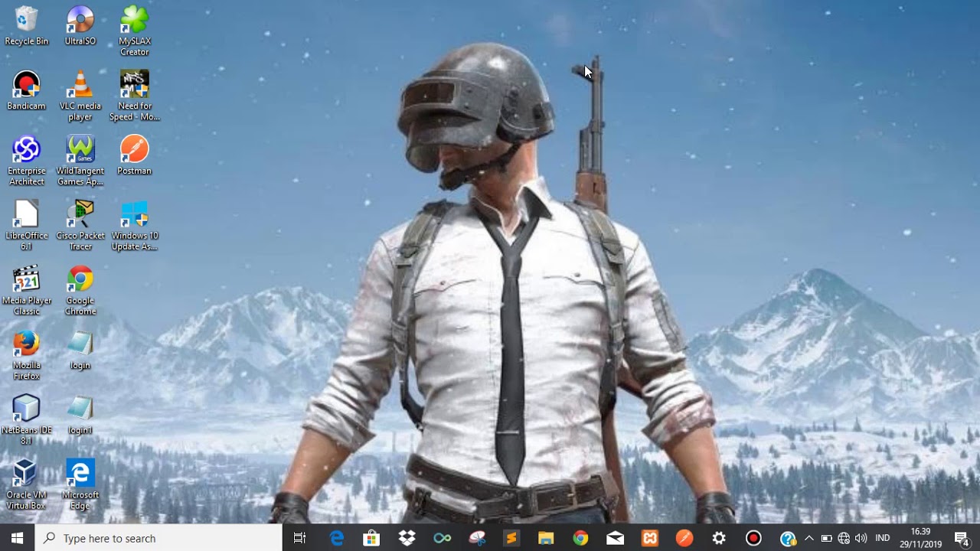This screenshot has height=551, width=980.
Task: Open Sublime Text from the taskbar
Action: (511, 538)
